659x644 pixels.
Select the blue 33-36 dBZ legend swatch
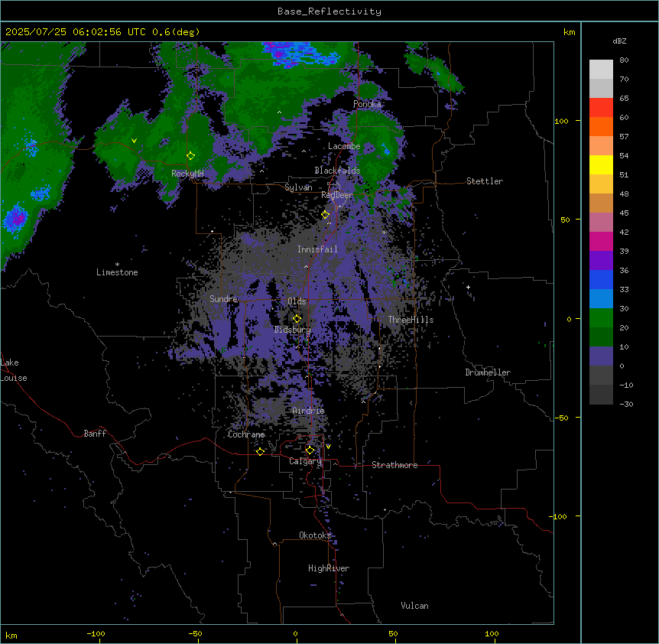tap(601, 279)
